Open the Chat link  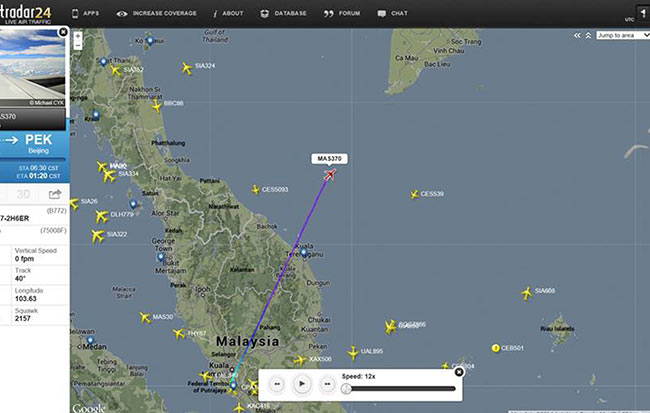(x=393, y=14)
